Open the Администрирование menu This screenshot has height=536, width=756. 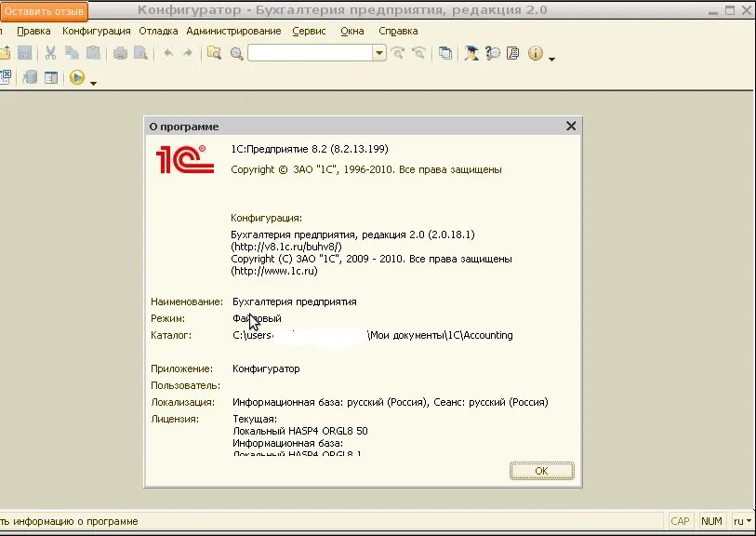point(233,31)
